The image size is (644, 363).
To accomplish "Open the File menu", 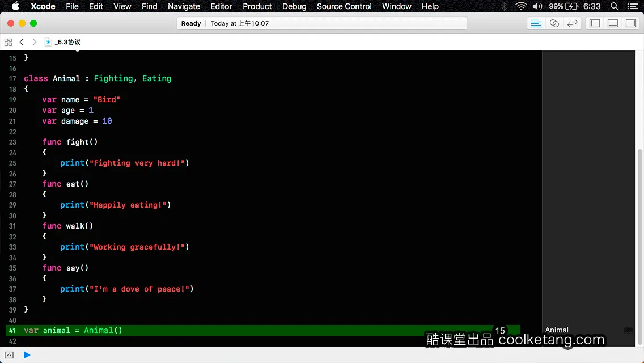I will click(72, 6).
